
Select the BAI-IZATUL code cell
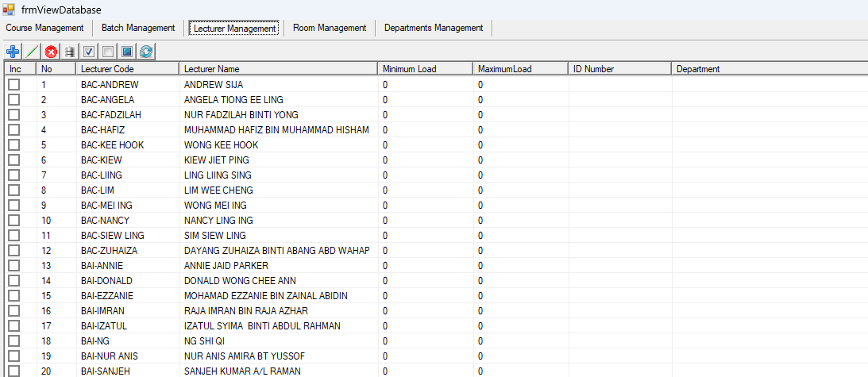tap(127, 325)
